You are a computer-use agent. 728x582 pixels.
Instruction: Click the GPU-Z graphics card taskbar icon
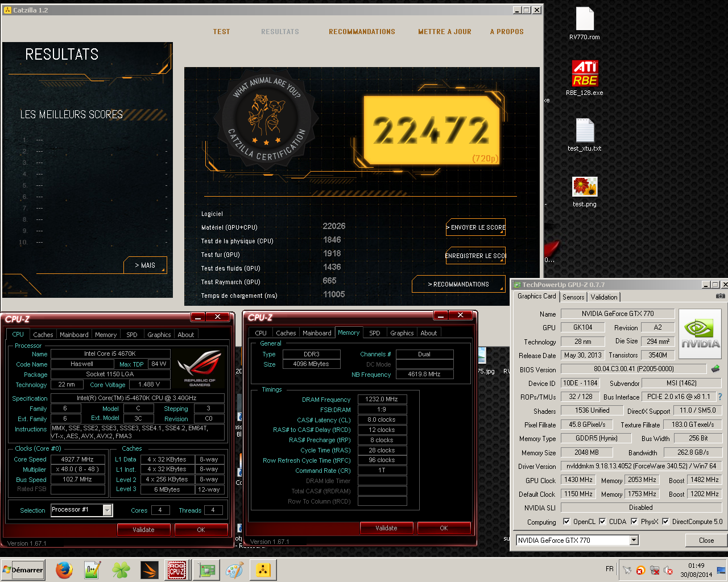point(206,570)
